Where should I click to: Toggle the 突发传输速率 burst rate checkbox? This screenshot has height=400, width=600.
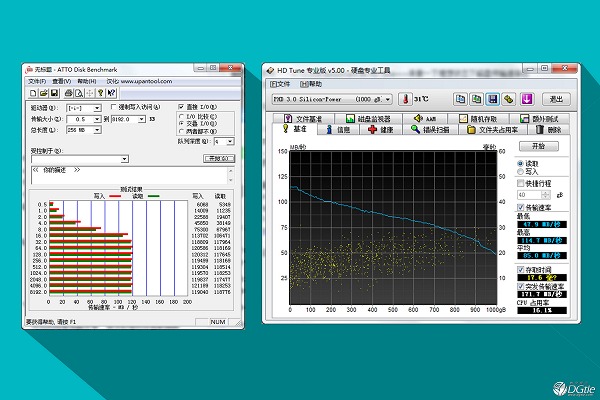pos(520,286)
